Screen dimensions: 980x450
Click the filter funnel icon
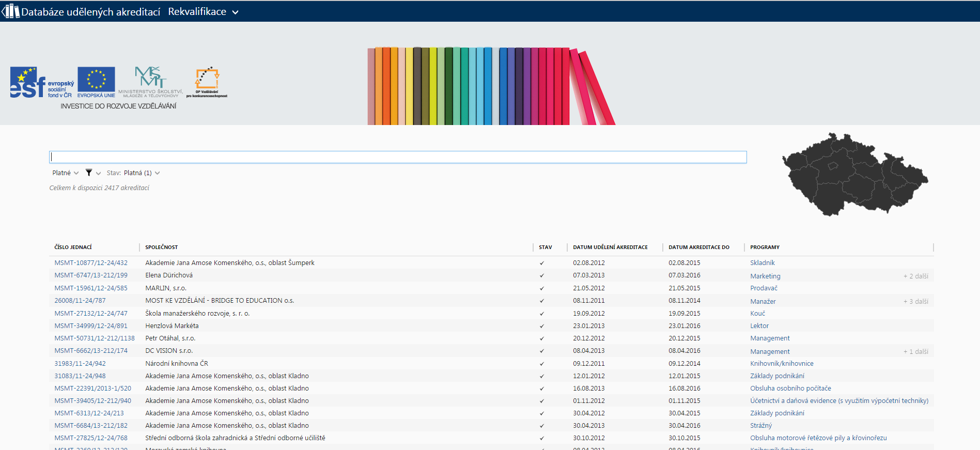point(89,173)
